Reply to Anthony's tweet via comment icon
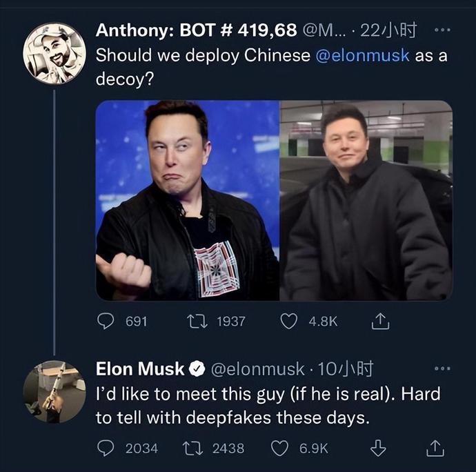 coord(104,322)
